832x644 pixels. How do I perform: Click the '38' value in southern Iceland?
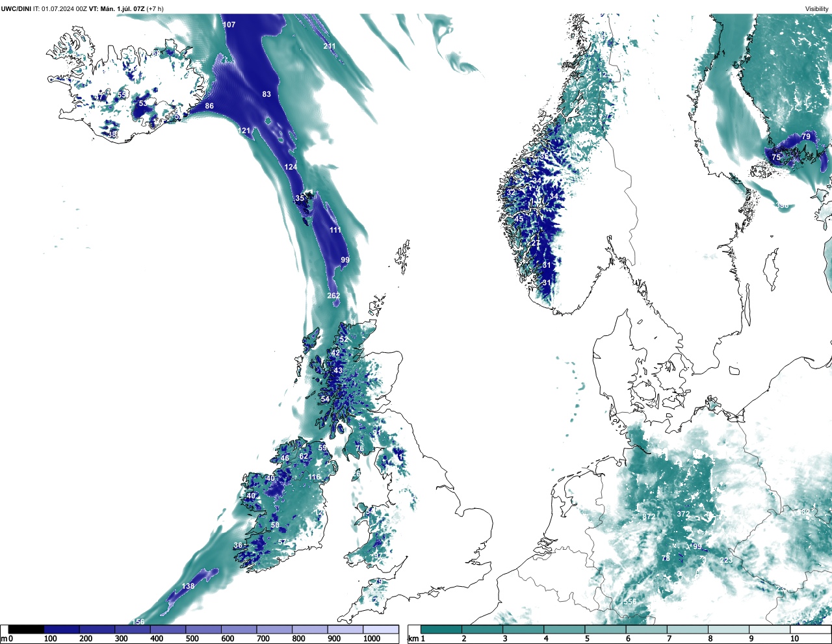click(113, 135)
